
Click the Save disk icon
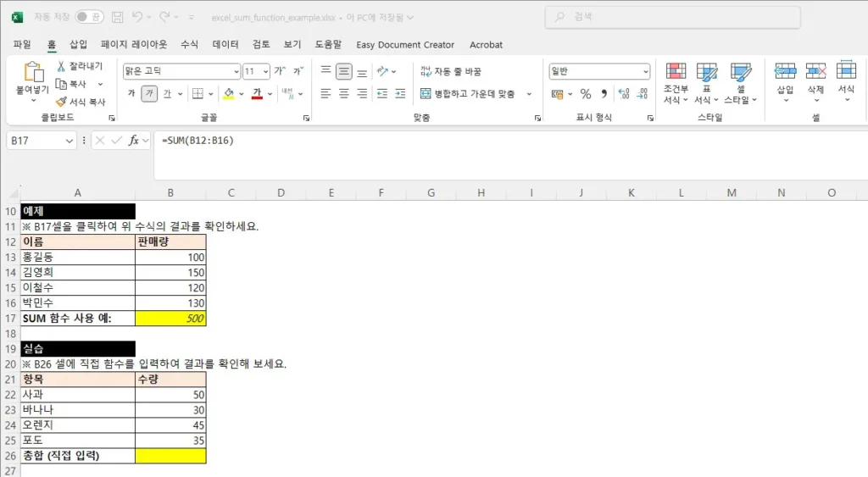[x=117, y=17]
